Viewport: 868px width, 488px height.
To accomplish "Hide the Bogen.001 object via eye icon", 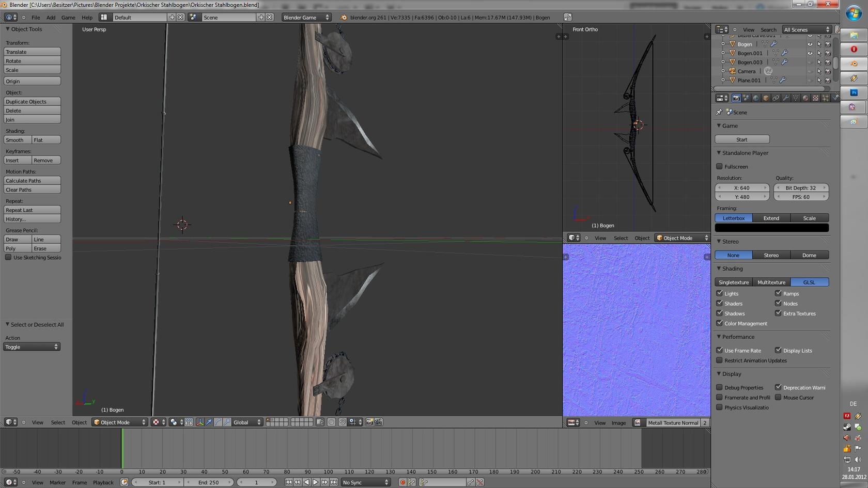I will [x=810, y=53].
